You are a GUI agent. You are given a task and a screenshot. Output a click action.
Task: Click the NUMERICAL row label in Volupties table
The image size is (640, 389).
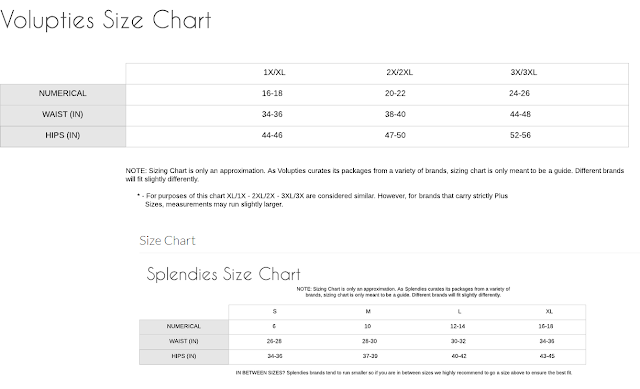pos(62,93)
